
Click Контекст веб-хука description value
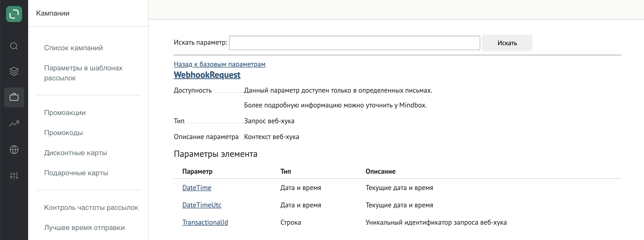(x=272, y=137)
